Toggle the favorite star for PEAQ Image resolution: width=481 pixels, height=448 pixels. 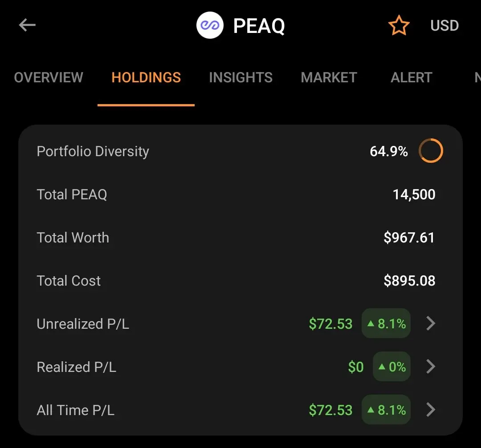(399, 25)
